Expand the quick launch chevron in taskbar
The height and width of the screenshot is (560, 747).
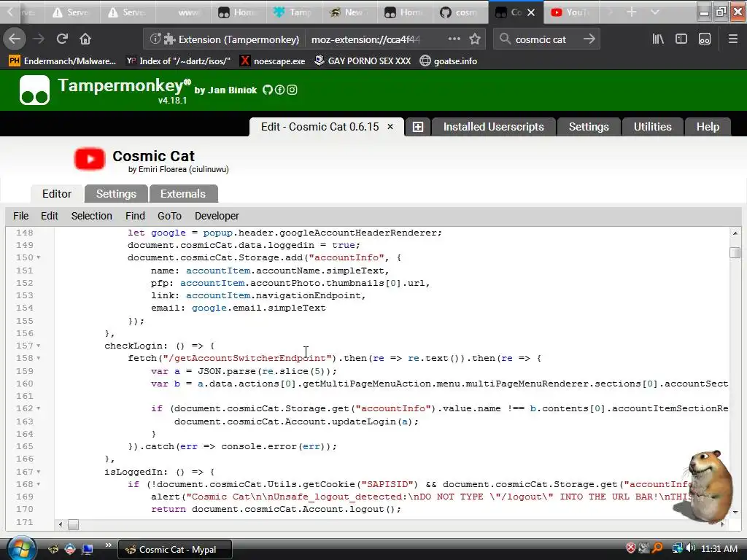pos(108,545)
